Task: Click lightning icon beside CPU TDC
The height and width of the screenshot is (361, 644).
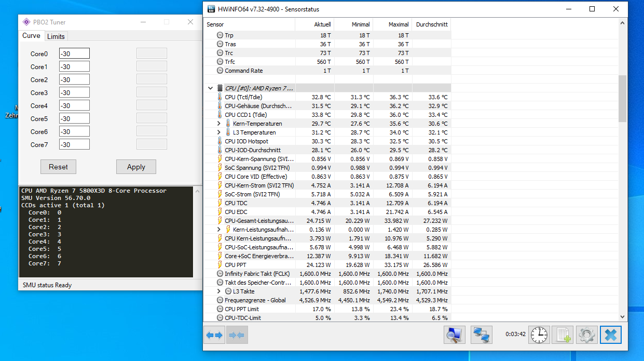Action: coord(220,203)
